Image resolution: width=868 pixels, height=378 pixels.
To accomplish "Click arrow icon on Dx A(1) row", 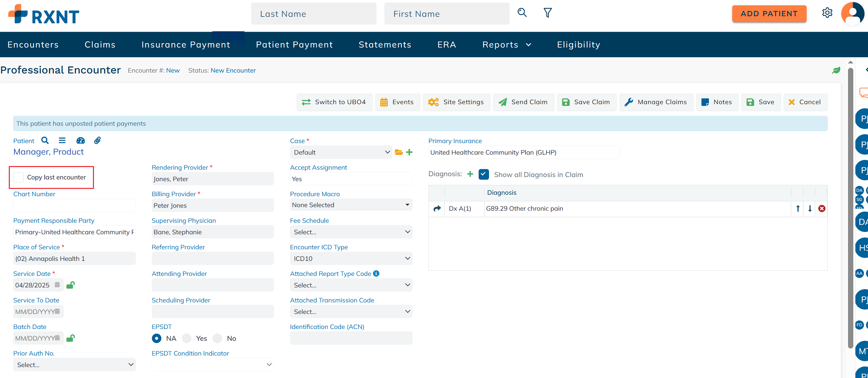I will coord(437,209).
